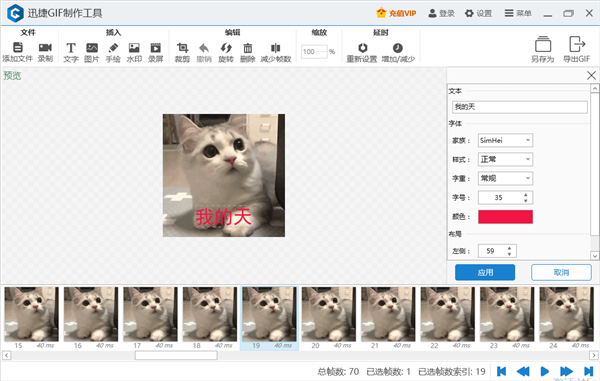This screenshot has width=600, height=381.
Task: Select frame 22 thumbnail
Action: pyautogui.click(x=448, y=314)
